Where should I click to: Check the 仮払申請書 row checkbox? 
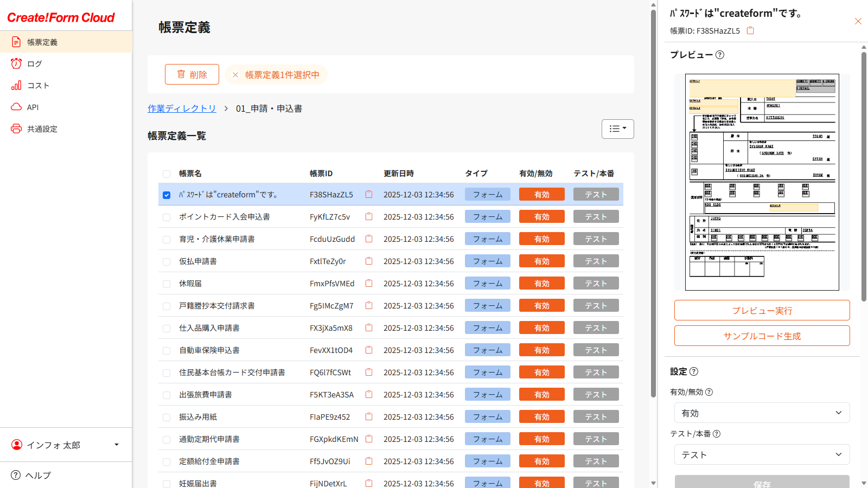click(x=167, y=262)
